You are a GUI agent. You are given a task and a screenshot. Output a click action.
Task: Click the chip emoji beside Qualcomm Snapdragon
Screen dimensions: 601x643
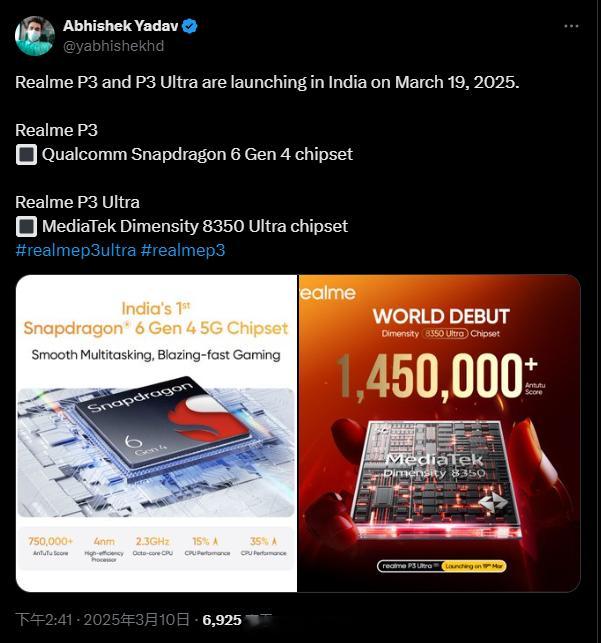click(x=26, y=155)
